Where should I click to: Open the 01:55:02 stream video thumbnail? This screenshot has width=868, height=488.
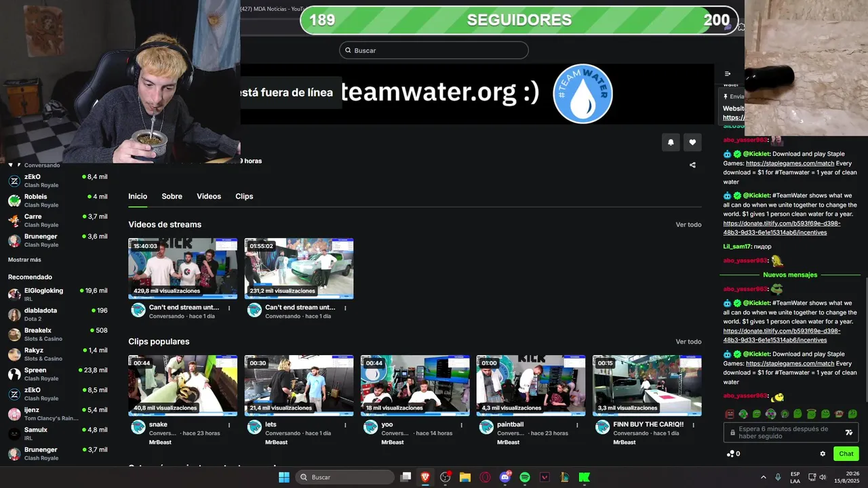pos(299,268)
